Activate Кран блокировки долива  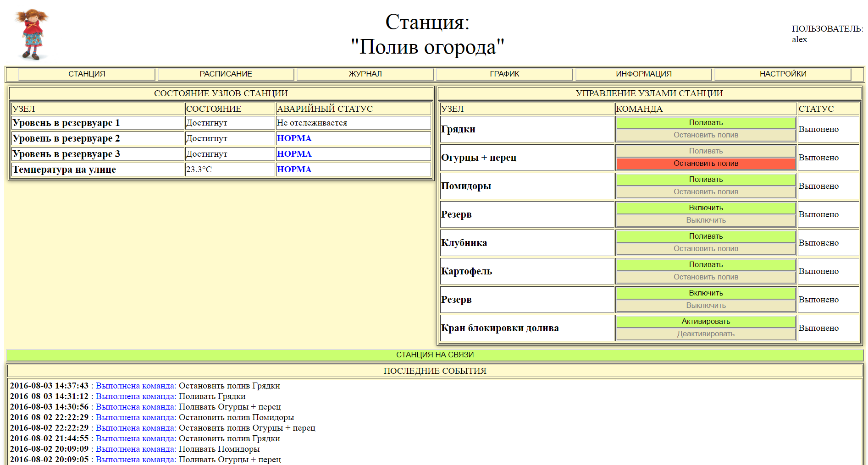(x=705, y=322)
